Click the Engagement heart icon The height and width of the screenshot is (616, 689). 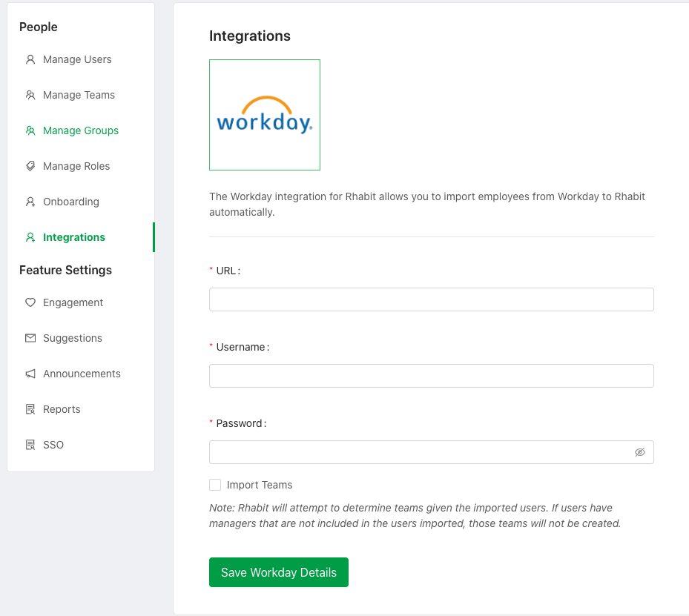click(x=30, y=302)
